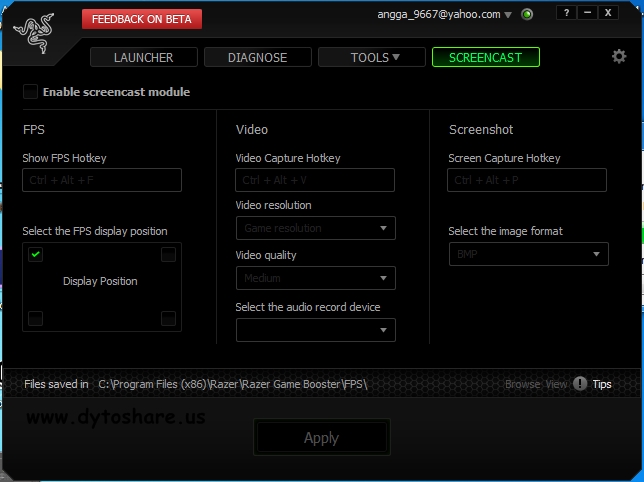Click the Browse link
Viewport: 644px width, 482px height.
tap(522, 384)
